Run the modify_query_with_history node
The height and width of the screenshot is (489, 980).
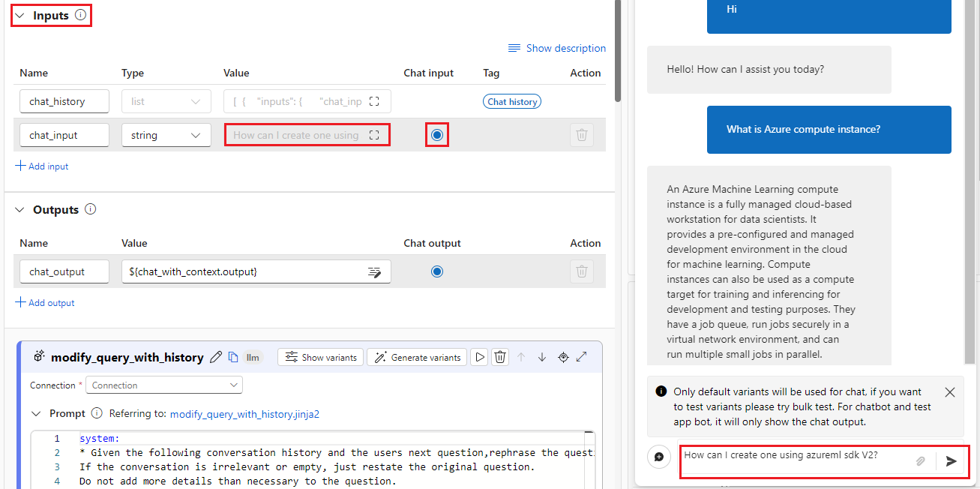[479, 357]
